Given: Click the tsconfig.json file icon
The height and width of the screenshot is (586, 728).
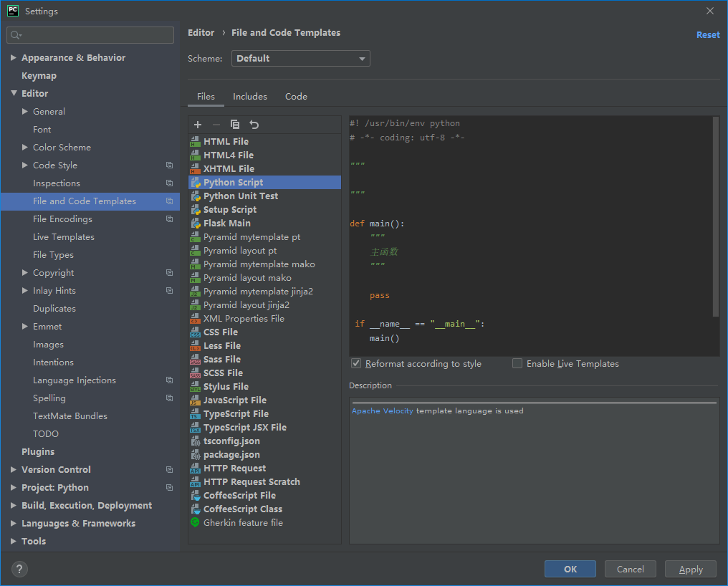Looking at the screenshot, I should (x=195, y=441).
